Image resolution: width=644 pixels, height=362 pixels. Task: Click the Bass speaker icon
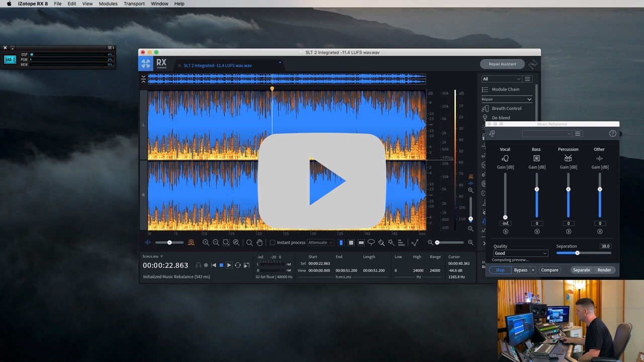[x=536, y=158]
